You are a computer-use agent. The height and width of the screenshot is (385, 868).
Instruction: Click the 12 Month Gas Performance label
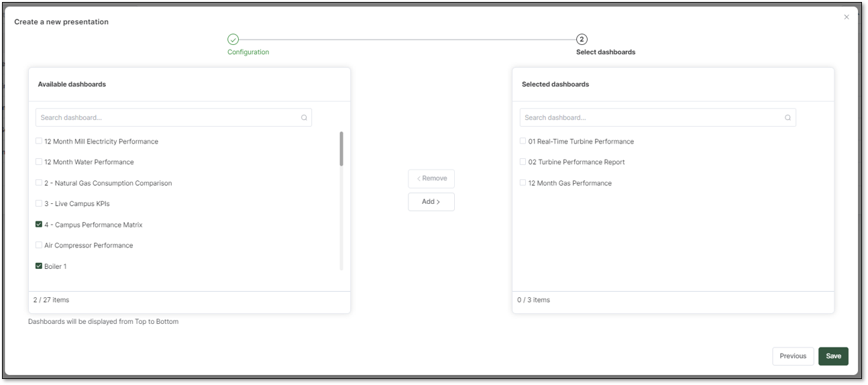(x=570, y=183)
